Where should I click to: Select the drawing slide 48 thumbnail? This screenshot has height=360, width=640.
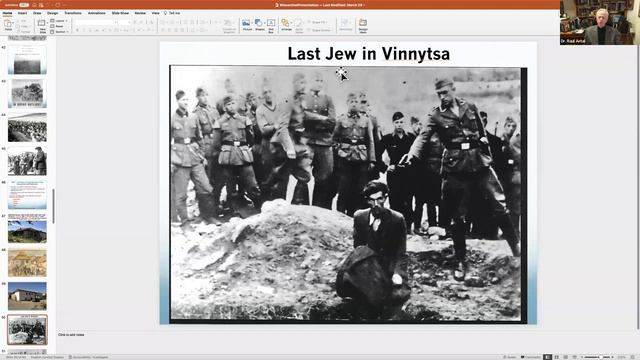coord(27,262)
